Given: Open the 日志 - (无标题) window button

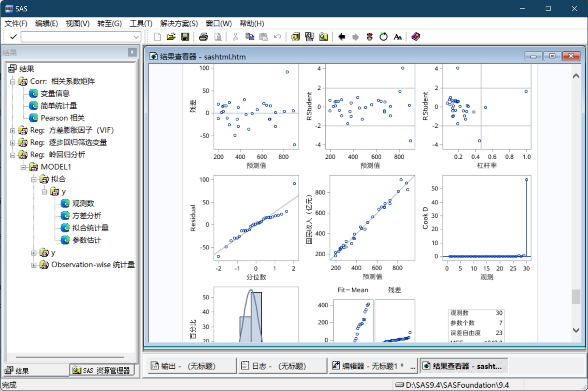Looking at the screenshot, I should [x=283, y=366].
